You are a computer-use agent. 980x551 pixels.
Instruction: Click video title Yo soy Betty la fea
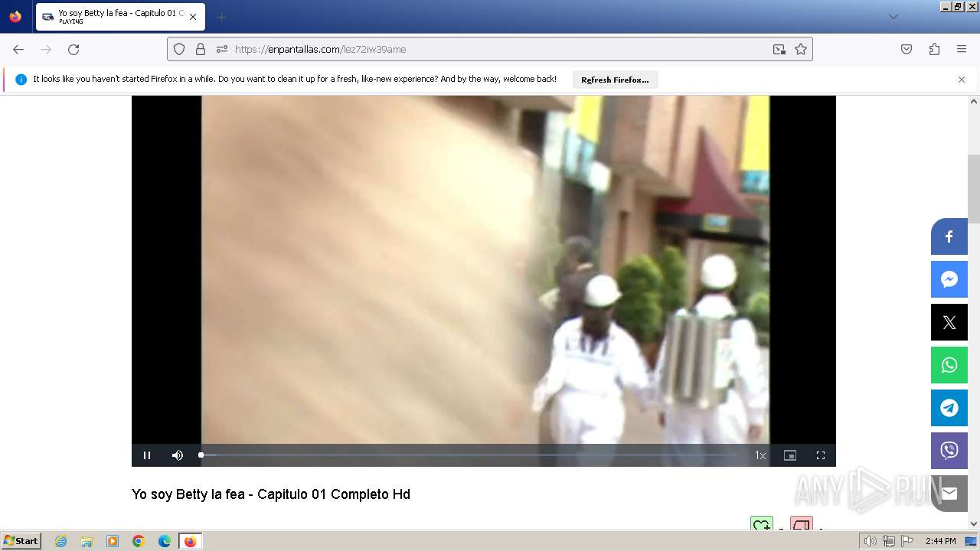(271, 494)
